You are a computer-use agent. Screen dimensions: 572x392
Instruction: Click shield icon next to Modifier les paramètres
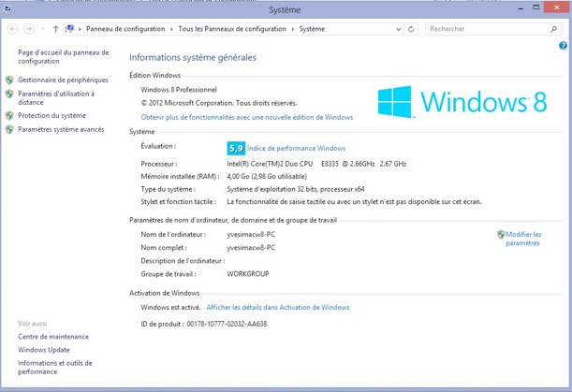coord(501,235)
